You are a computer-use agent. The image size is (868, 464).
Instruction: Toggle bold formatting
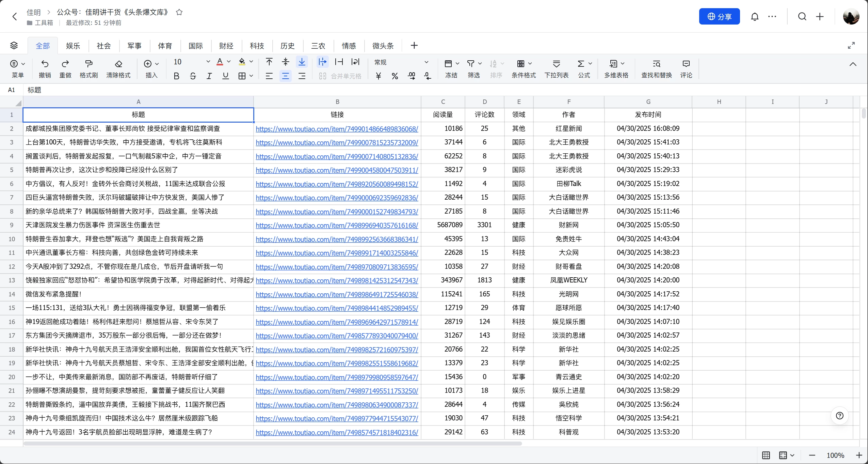coord(176,76)
